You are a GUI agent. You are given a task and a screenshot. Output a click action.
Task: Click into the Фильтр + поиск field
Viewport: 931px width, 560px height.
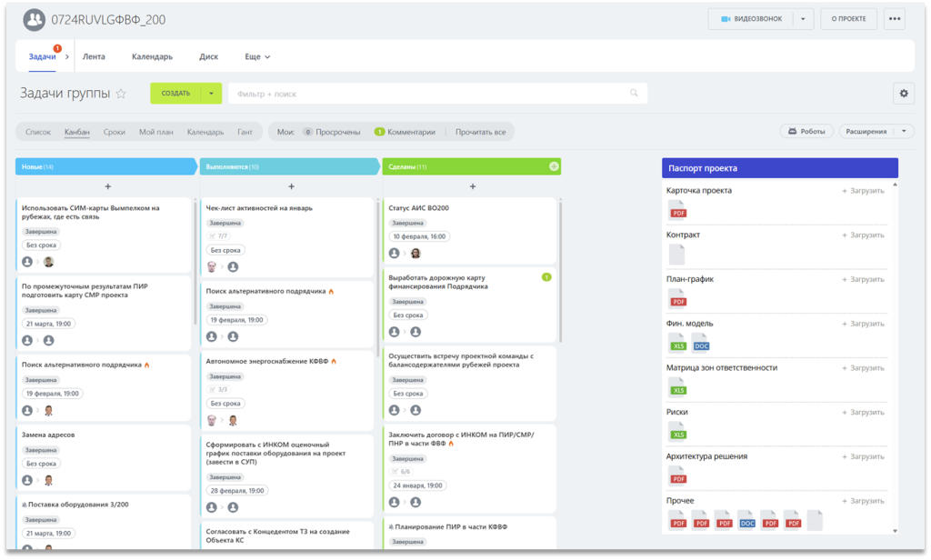427,94
